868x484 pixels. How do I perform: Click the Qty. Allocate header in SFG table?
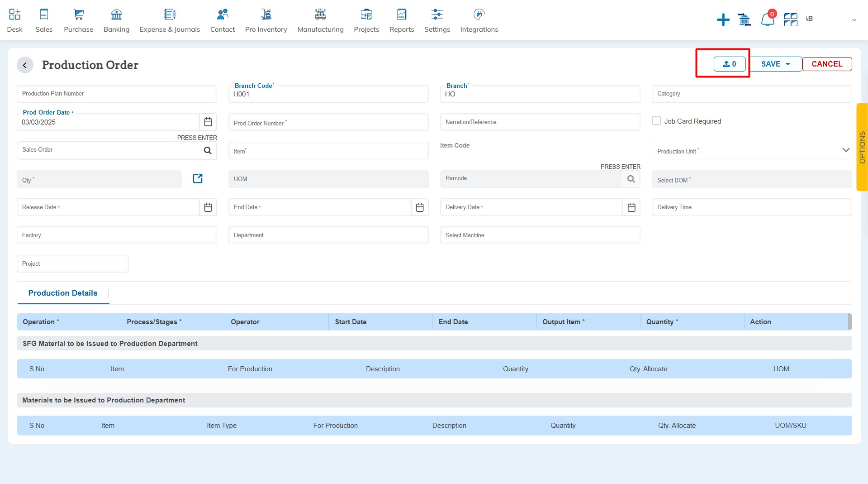tap(648, 369)
